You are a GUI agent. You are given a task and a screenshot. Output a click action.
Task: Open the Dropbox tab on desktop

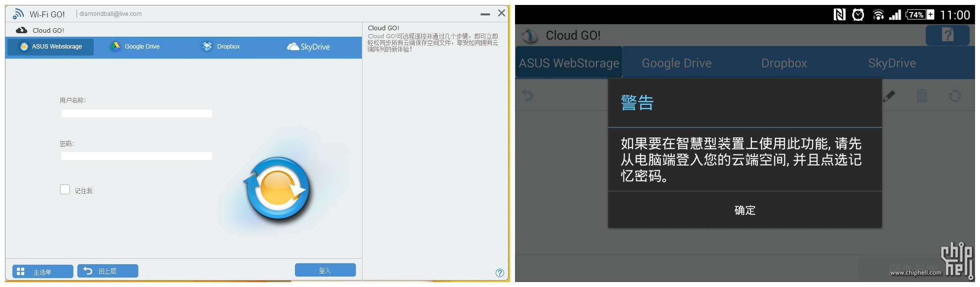(221, 47)
